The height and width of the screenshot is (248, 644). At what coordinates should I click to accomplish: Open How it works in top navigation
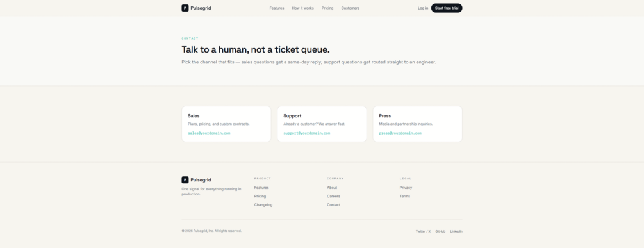[302, 8]
